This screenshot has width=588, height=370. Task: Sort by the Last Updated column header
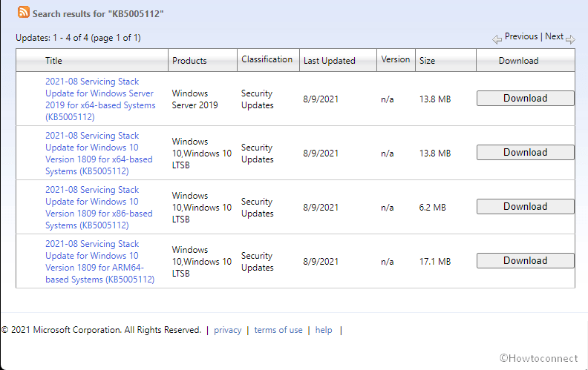pos(329,61)
